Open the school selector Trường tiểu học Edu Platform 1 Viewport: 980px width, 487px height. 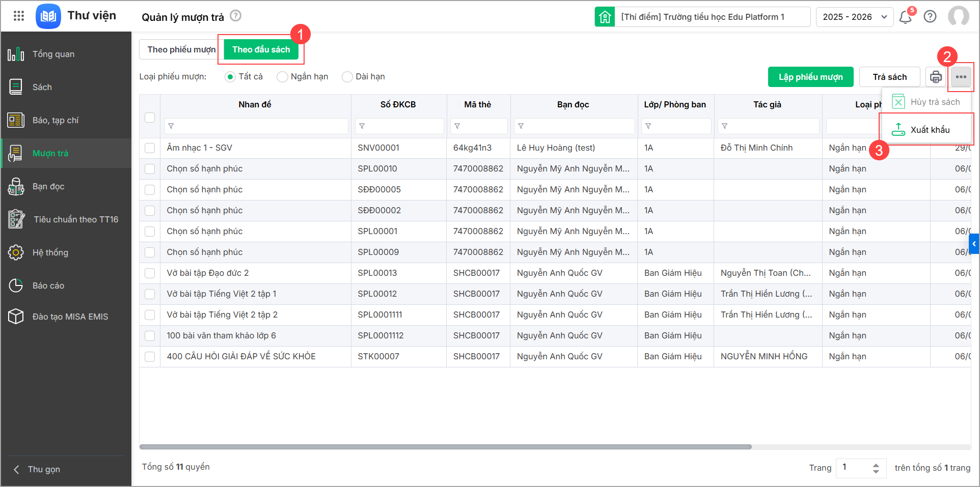click(x=713, y=17)
